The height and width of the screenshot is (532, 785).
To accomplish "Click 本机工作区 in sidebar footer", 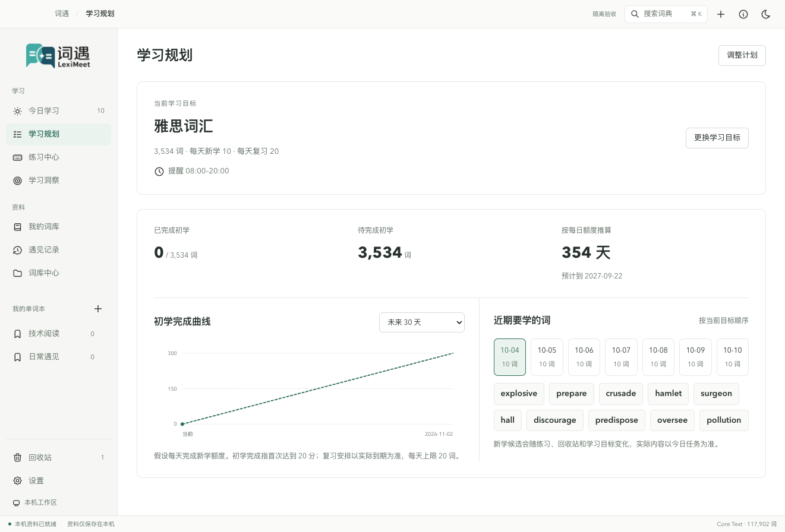I will [40, 503].
